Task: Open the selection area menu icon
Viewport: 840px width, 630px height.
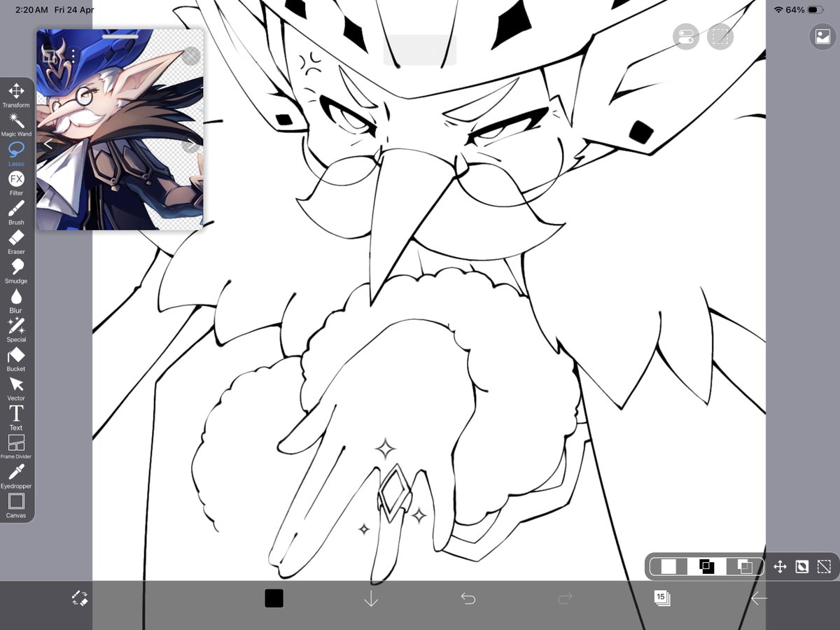Action: tap(720, 37)
